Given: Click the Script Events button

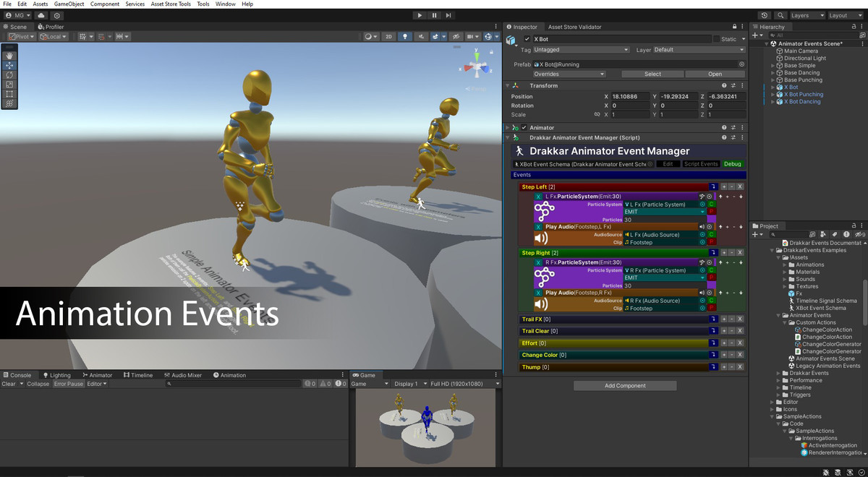Looking at the screenshot, I should click(701, 164).
